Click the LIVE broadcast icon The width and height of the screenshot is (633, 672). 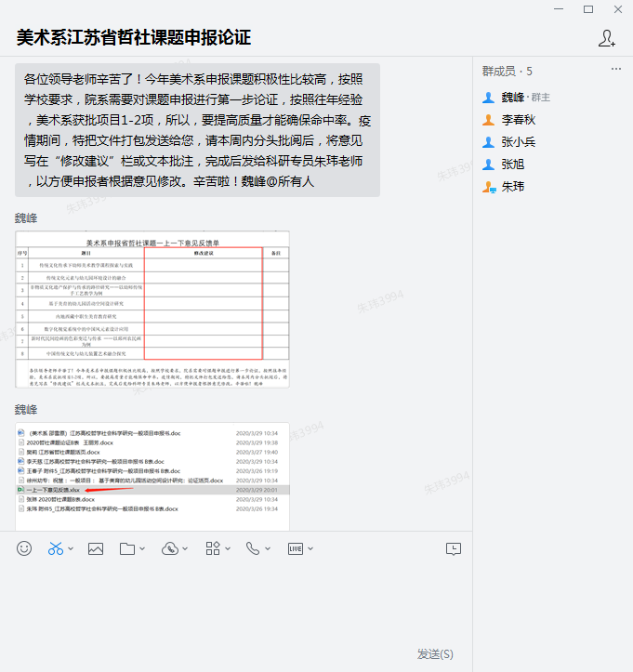tap(296, 548)
